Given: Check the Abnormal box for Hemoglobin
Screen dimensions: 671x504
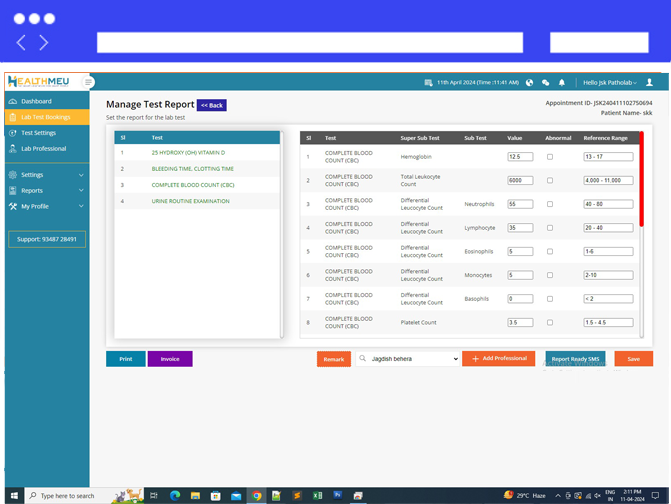Looking at the screenshot, I should pyautogui.click(x=550, y=157).
